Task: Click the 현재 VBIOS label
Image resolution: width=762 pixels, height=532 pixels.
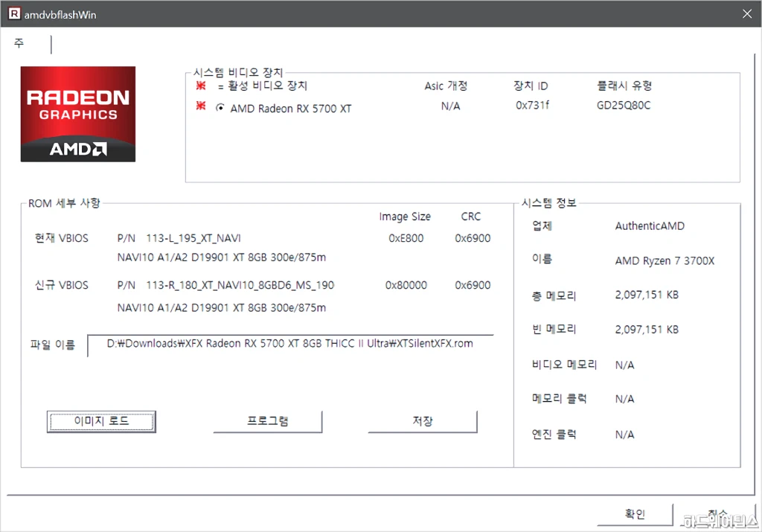Action: 62,239
